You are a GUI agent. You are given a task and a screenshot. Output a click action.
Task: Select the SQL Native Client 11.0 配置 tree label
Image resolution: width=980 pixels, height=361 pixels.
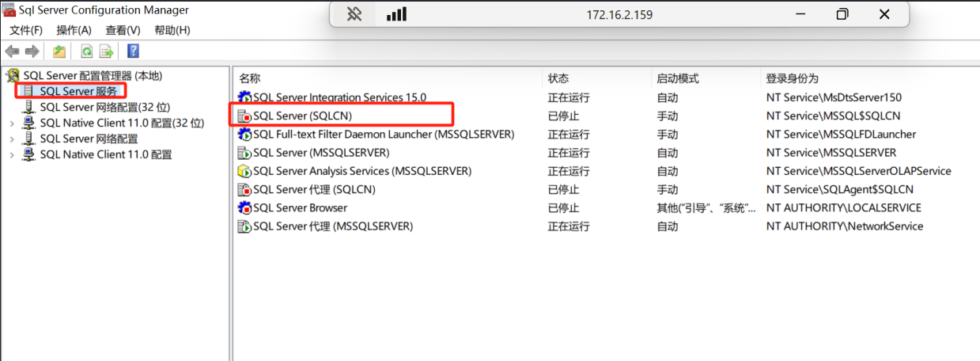click(106, 155)
